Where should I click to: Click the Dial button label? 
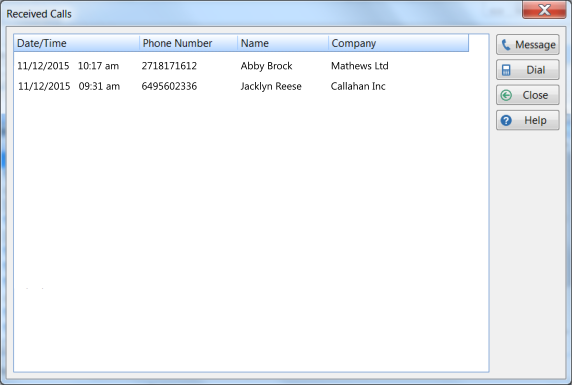click(536, 70)
